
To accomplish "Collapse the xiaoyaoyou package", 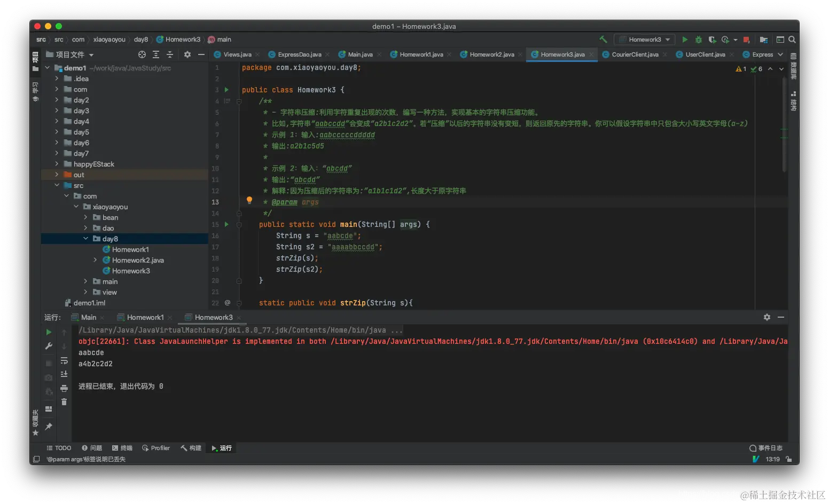I will (x=76, y=207).
